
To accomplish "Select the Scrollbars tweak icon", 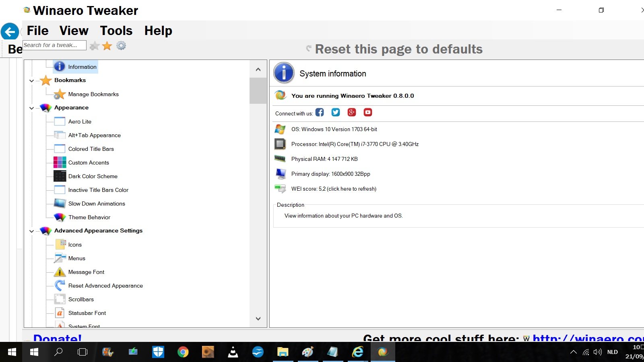I will pyautogui.click(x=60, y=299).
